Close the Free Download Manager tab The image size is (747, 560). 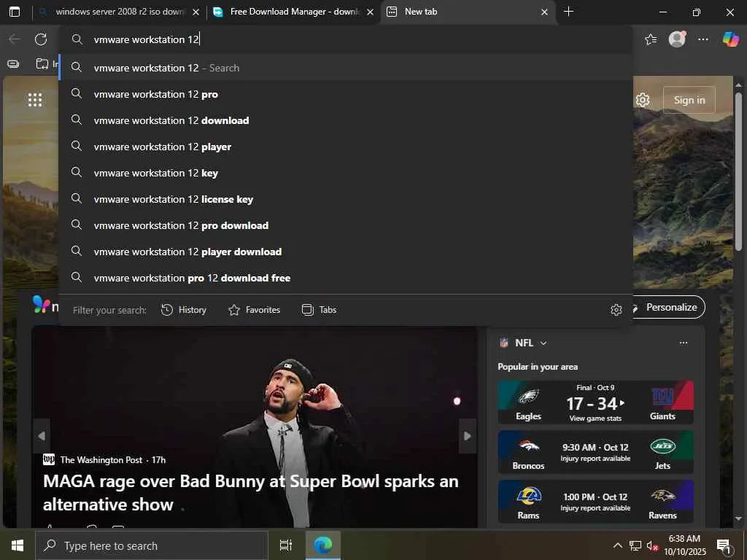370,12
